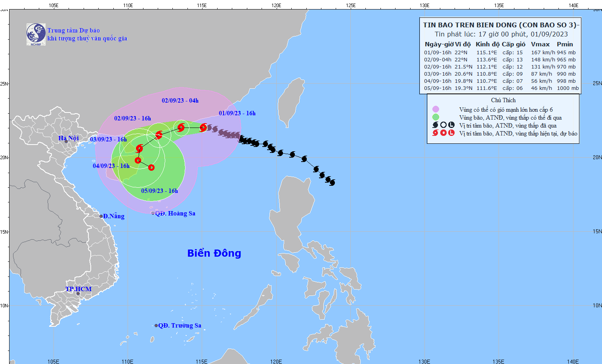Image resolution: width=602 pixels, height=364 pixels.
Task: Click the QĐ. Hoàng Sa dot marker
Action: [x=153, y=213]
